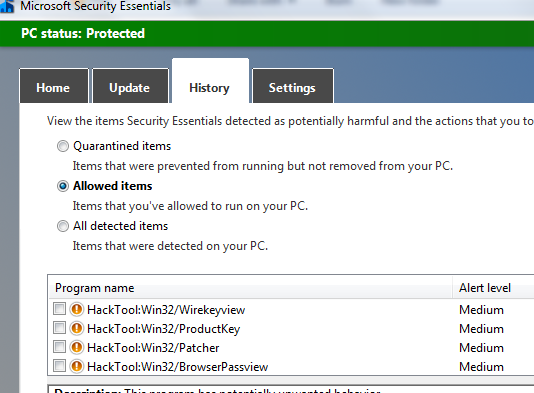
Task: Click the warning icon beside HackTool:Win32/Patcher
Action: [77, 348]
